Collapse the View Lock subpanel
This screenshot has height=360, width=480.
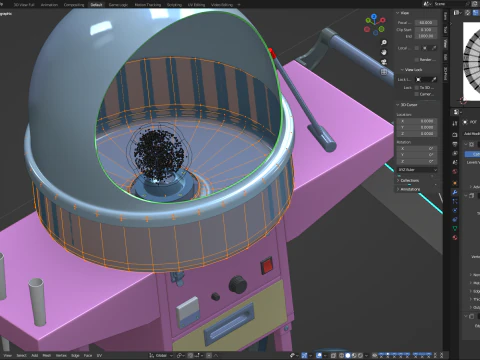click(402, 70)
